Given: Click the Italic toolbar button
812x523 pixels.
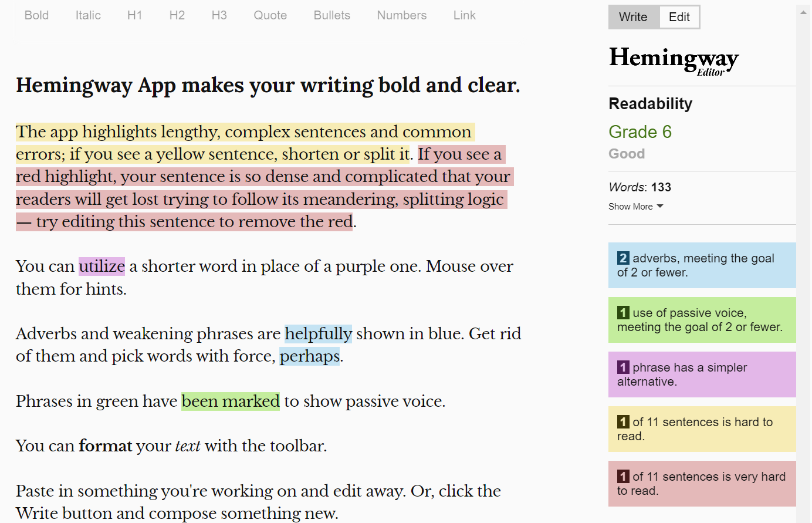Looking at the screenshot, I should pos(88,15).
